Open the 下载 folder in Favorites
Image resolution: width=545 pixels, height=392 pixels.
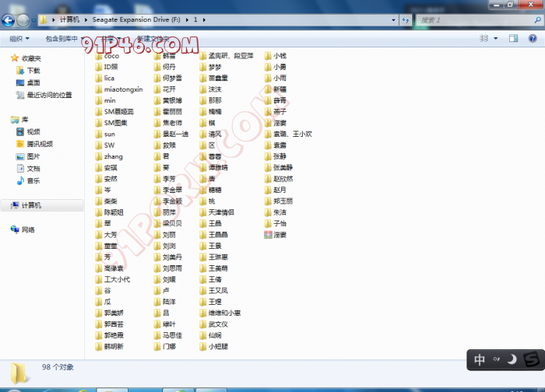coord(33,70)
